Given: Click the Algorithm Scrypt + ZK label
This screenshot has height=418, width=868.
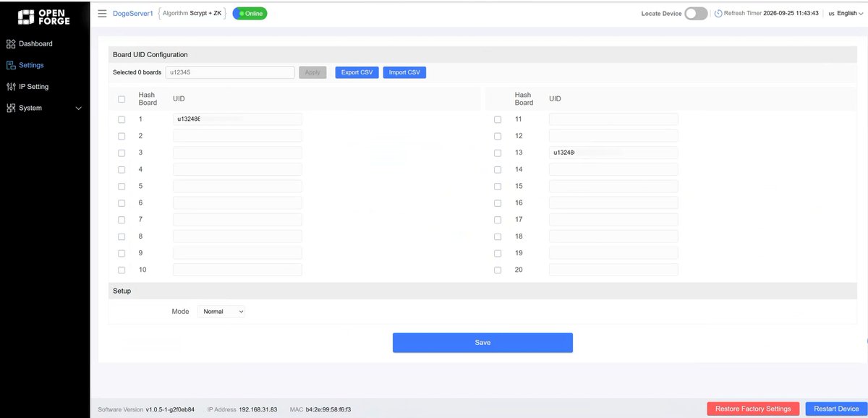Looking at the screenshot, I should pos(192,14).
